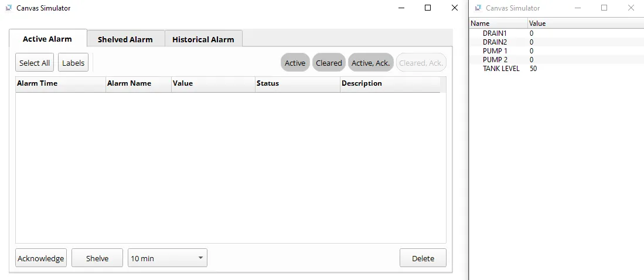Toggle the 'Active, Ack.' filter
Image resolution: width=644 pixels, height=280 pixels.
[370, 63]
